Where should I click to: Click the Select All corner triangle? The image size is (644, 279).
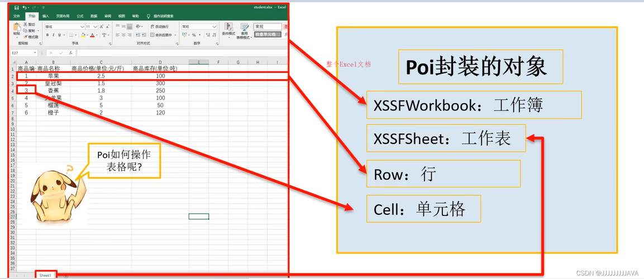[13, 62]
